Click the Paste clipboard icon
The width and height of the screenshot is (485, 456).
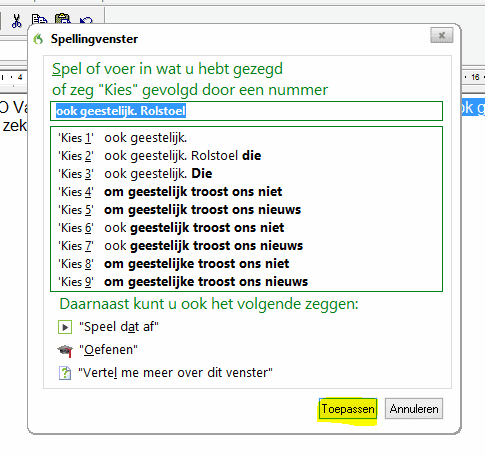(x=63, y=19)
